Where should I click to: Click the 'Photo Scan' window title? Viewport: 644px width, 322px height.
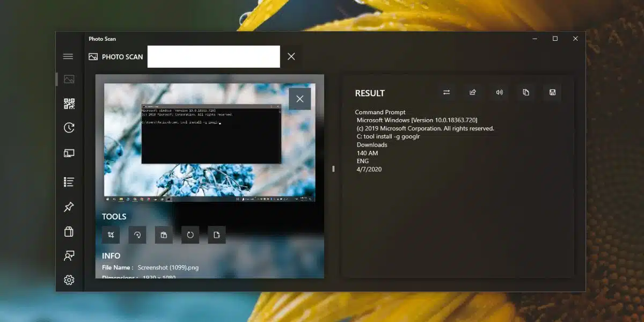click(x=102, y=39)
